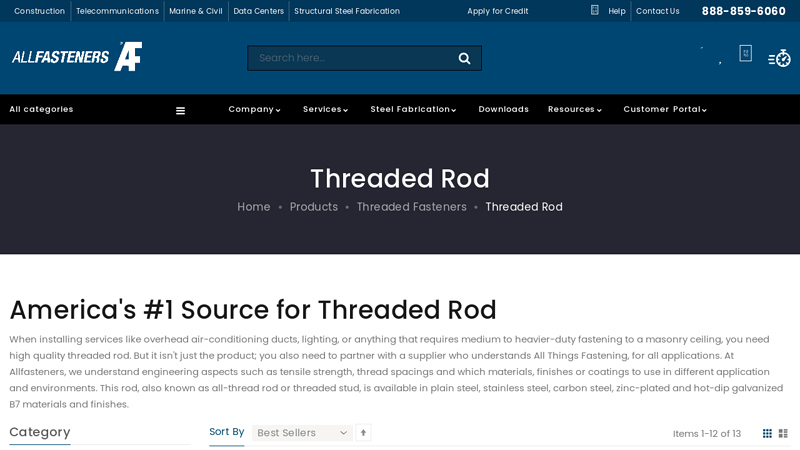Expand the Company menu
This screenshot has width=800, height=450.
coord(254,109)
